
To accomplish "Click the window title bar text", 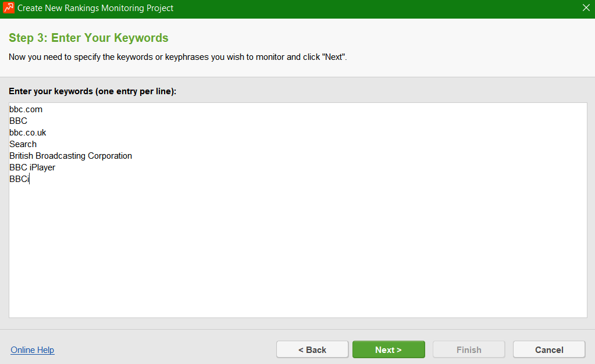I will pos(95,9).
